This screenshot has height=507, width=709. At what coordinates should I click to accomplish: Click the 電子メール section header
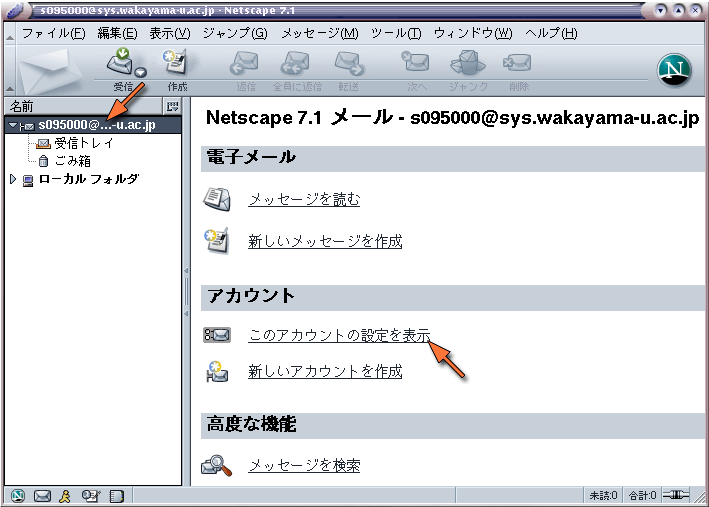(453, 158)
